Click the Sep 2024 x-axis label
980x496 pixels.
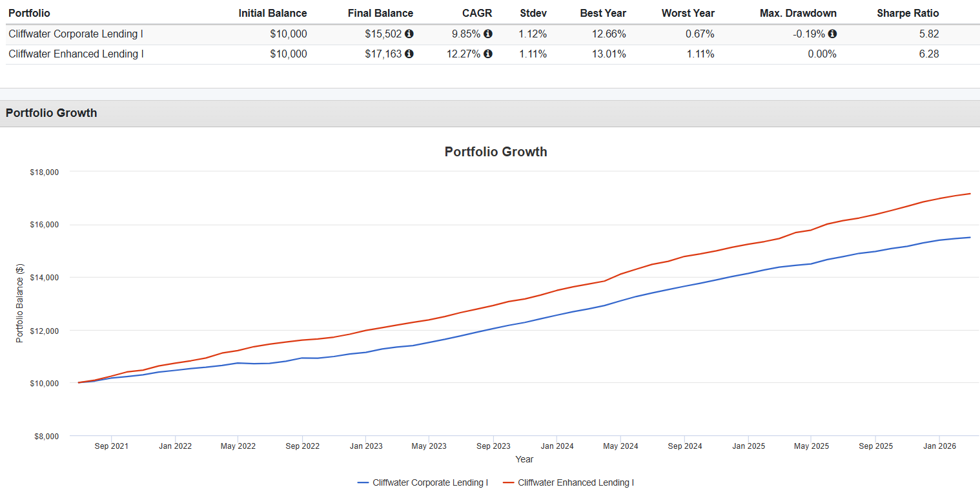[x=685, y=446]
